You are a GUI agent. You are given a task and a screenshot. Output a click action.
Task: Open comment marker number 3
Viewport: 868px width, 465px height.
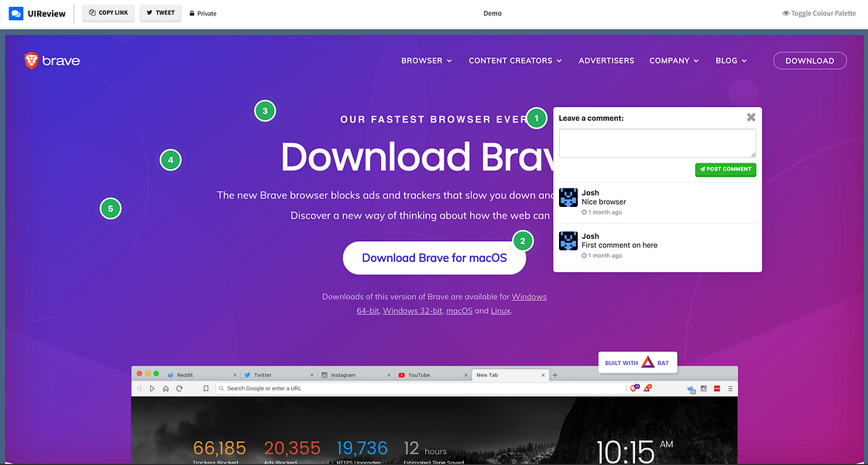(265, 111)
